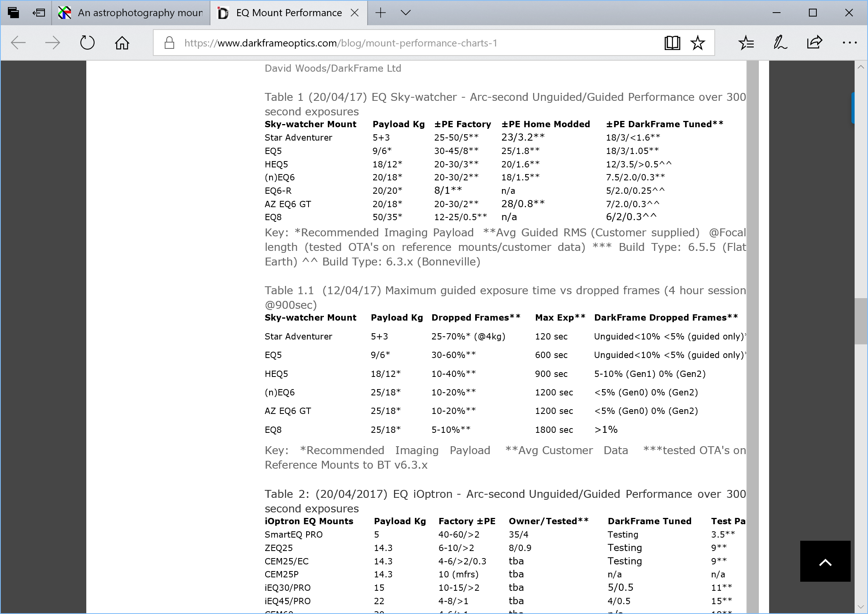Click the '7.5/2.0/0.3**' value
The image size is (868, 614).
pos(636,177)
